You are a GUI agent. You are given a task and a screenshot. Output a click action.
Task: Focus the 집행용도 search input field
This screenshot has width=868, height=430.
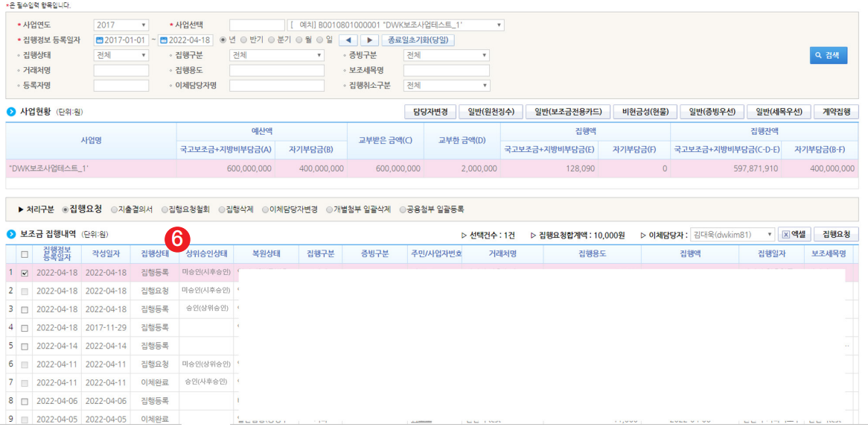pyautogui.click(x=276, y=70)
